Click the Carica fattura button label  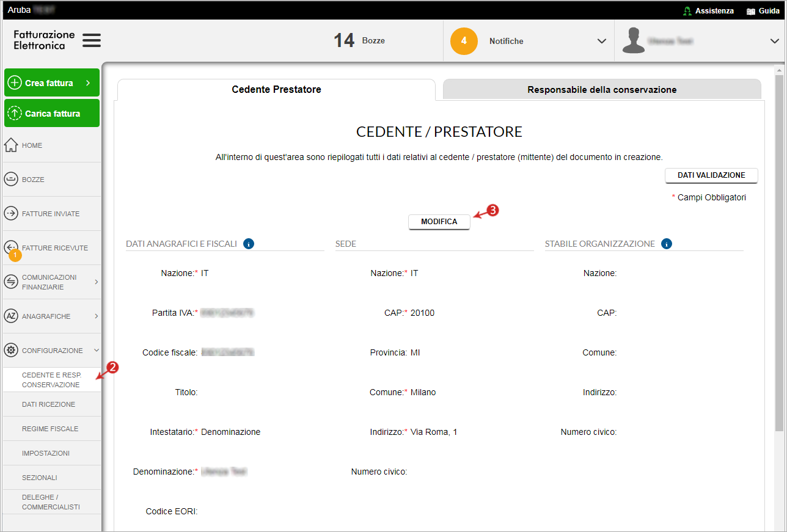(x=53, y=114)
